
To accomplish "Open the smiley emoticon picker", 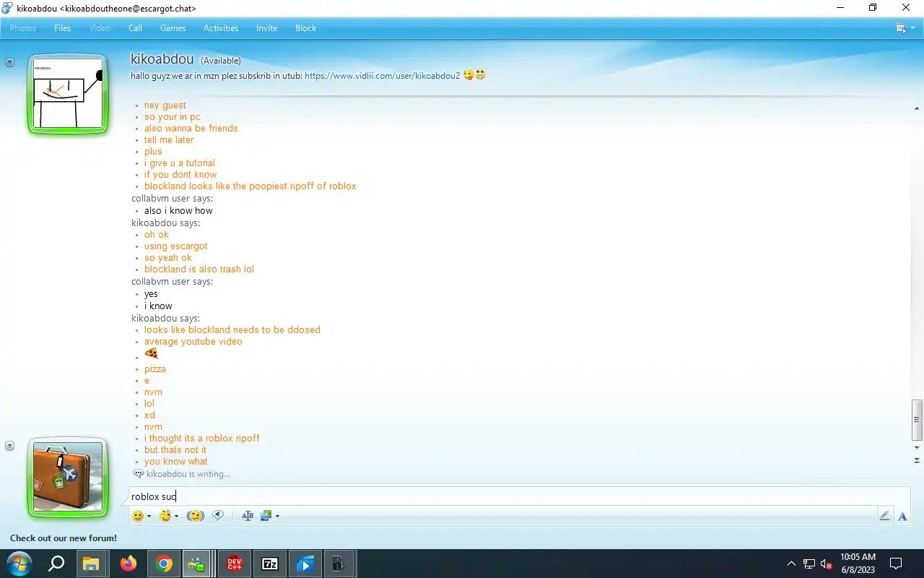I will (x=138, y=516).
